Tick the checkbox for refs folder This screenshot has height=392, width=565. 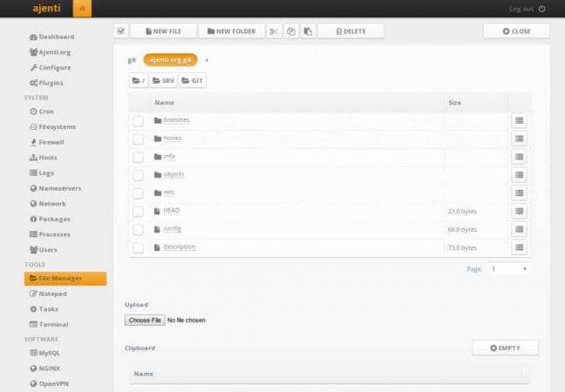(x=138, y=193)
